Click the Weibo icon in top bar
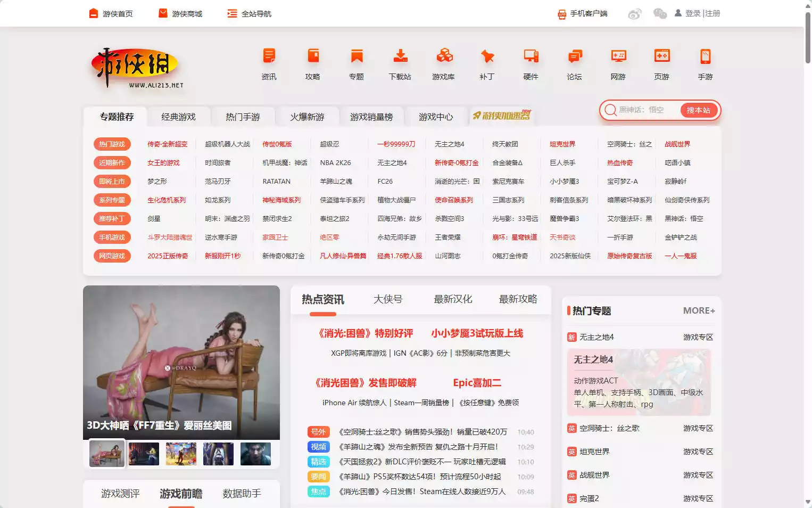Screen dimensions: 812x508 (x=635, y=14)
